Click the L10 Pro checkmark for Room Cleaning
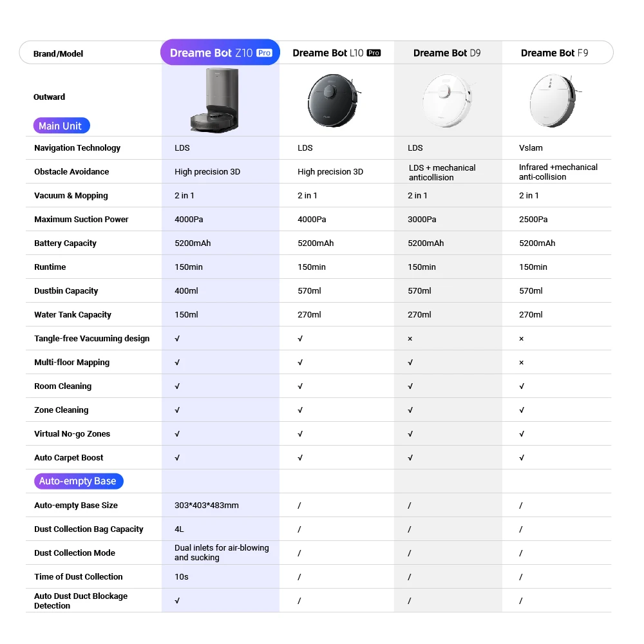Viewport: 644px width, 644px height. (300, 386)
